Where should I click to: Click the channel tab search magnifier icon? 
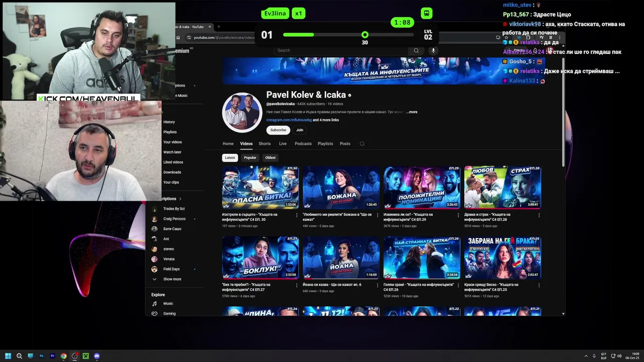tap(362, 144)
